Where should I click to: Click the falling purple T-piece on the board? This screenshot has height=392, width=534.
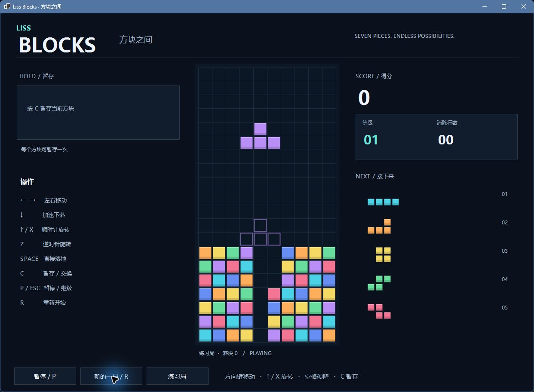pyautogui.click(x=260, y=136)
